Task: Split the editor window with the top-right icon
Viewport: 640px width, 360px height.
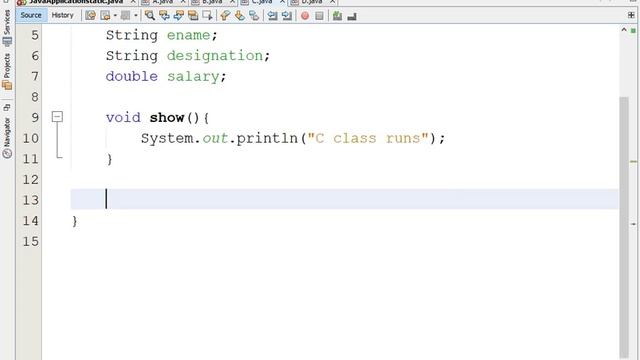Action: [x=631, y=15]
